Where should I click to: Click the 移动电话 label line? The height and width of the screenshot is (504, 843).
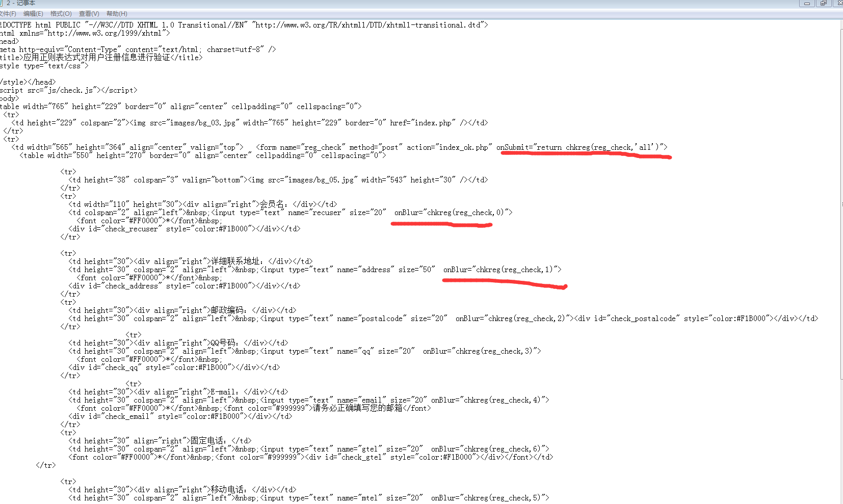[182, 490]
